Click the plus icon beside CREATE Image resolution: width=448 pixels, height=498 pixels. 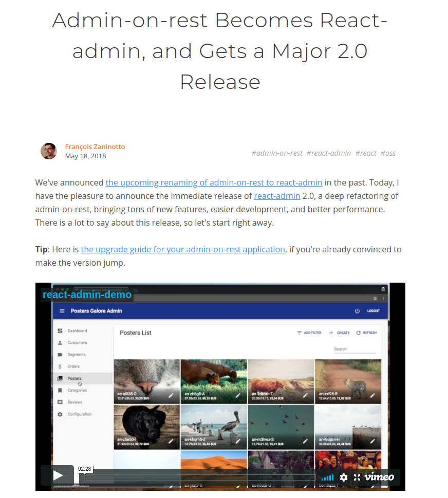click(331, 333)
